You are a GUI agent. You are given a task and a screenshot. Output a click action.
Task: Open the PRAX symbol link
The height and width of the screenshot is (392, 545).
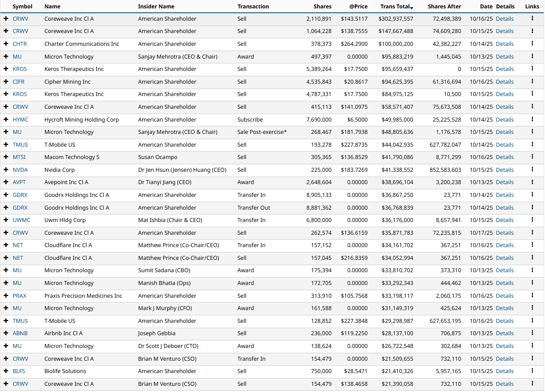19,296
